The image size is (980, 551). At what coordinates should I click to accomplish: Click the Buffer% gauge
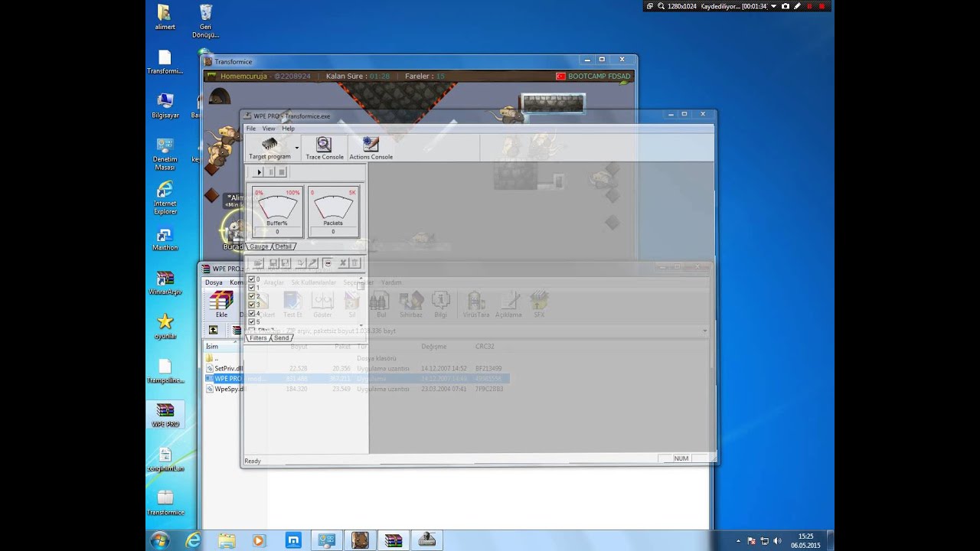[x=277, y=211]
